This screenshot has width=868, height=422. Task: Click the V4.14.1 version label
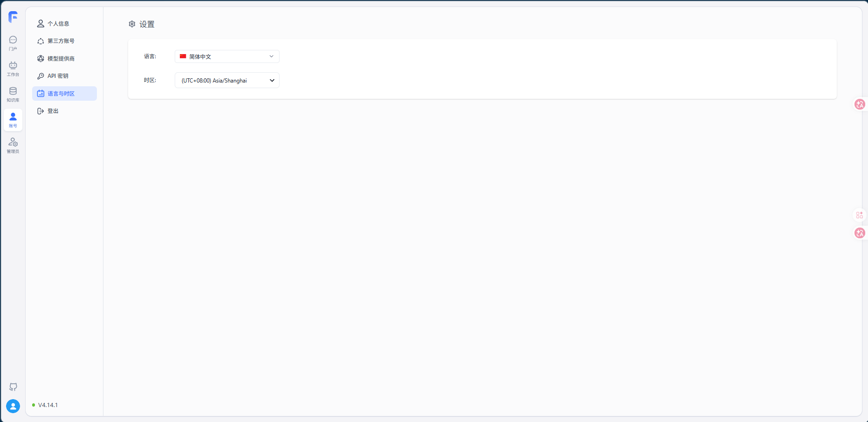tap(48, 405)
